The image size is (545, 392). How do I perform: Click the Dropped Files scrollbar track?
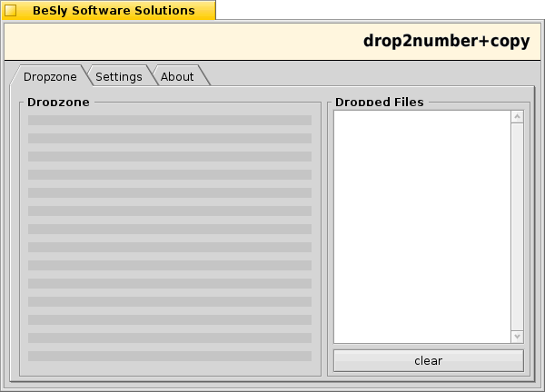[x=517, y=227]
